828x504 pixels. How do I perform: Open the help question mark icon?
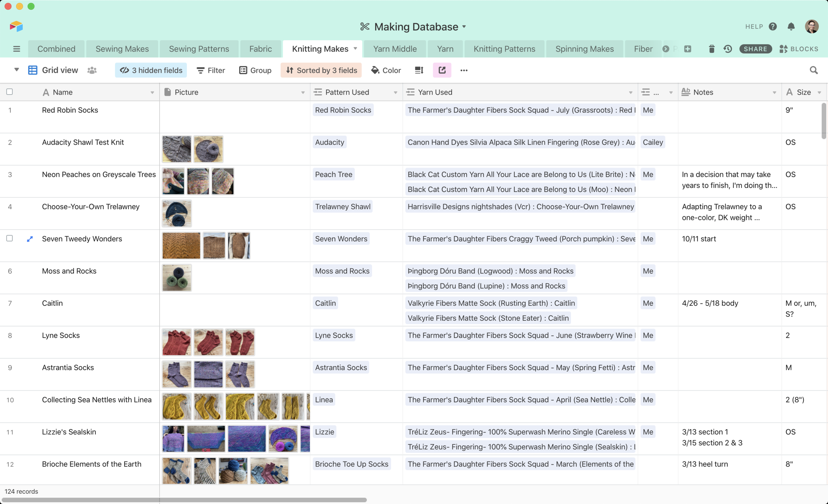pos(773,26)
